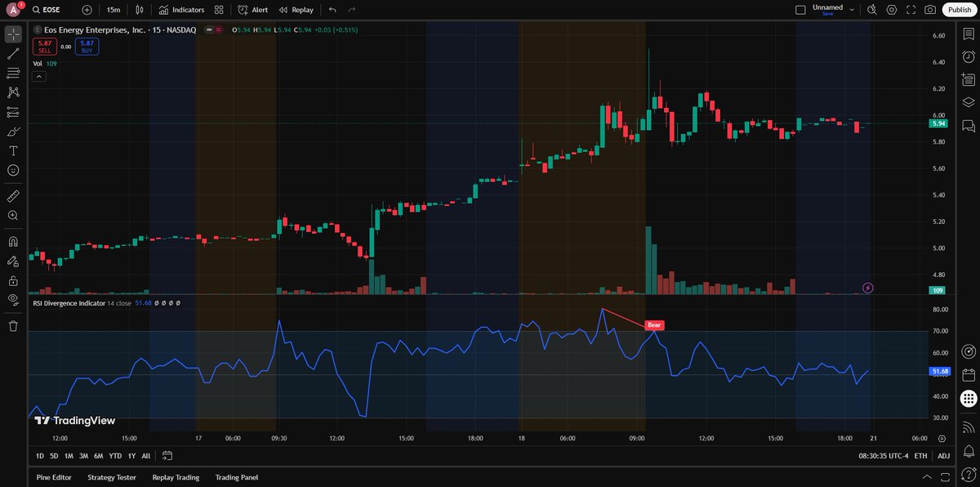This screenshot has height=487, width=980.
Task: Open the go to date calendar icon
Action: click(x=167, y=455)
